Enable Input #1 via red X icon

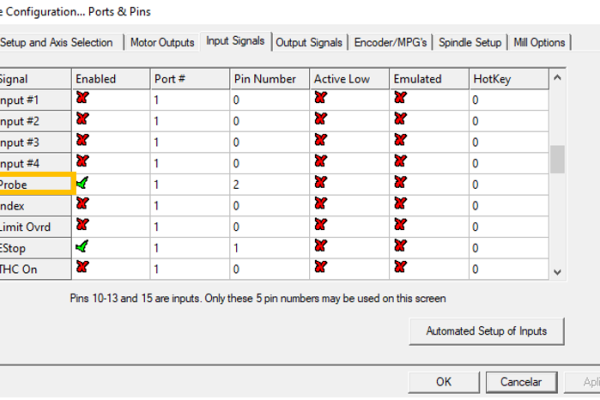[x=82, y=98]
